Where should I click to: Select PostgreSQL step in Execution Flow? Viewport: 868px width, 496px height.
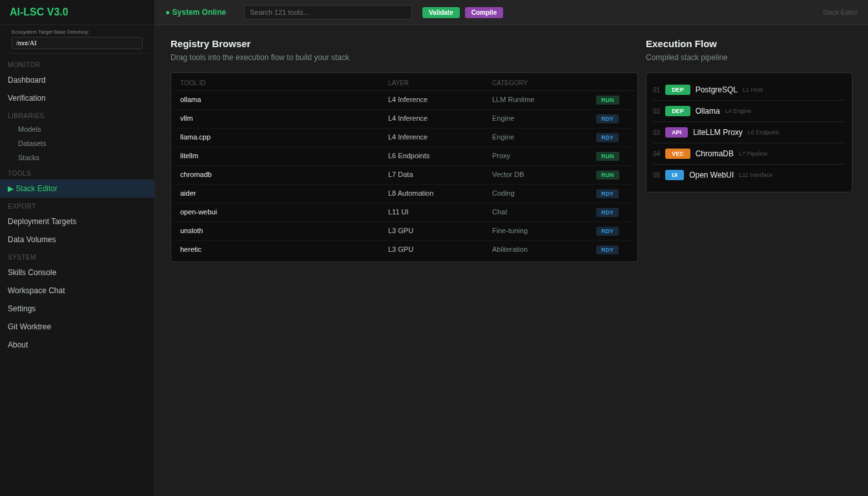coord(749,90)
